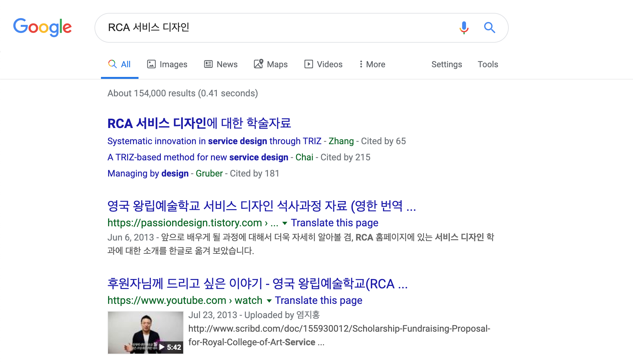Expand dropdown arrow next to passiondesign.tistory.com URL
633x364 pixels.
(285, 223)
